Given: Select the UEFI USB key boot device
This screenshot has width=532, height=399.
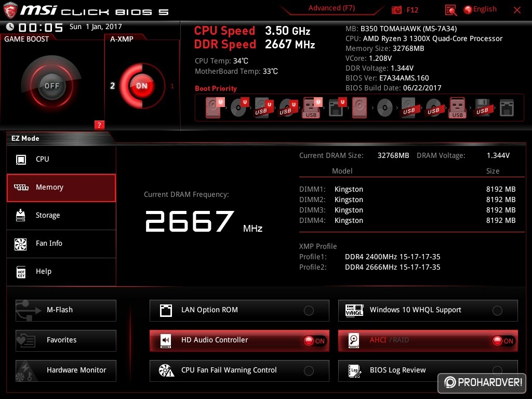Looking at the screenshot, I should [x=312, y=108].
